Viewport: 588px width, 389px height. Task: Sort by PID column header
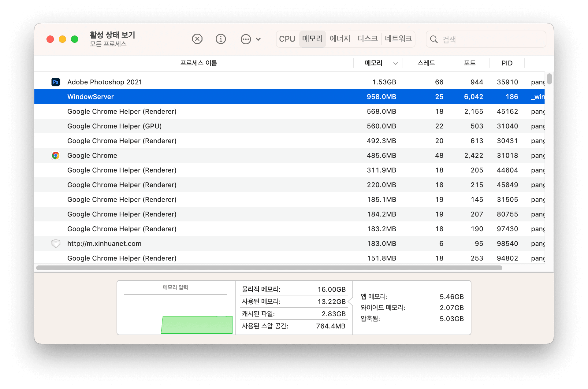pos(507,63)
